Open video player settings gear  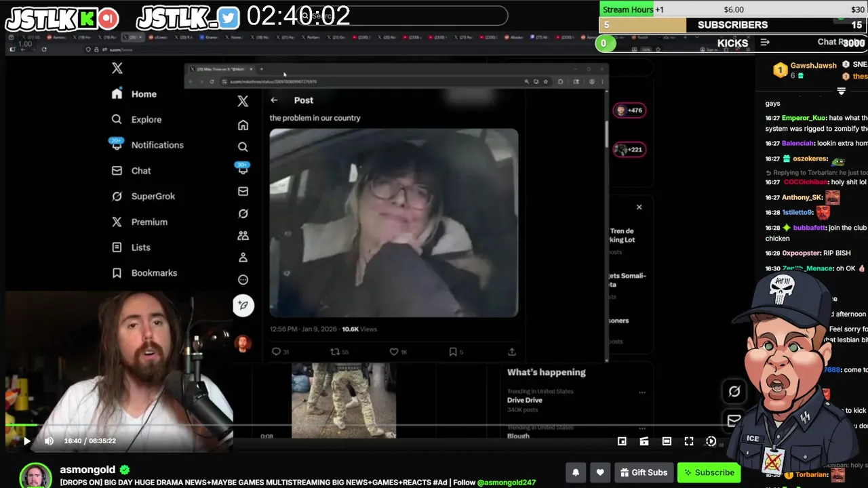[711, 441]
